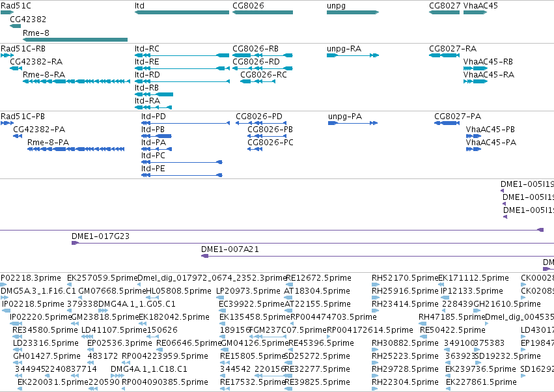Click the LD23316.5prime EST label
The image size is (554, 392).
(46, 343)
